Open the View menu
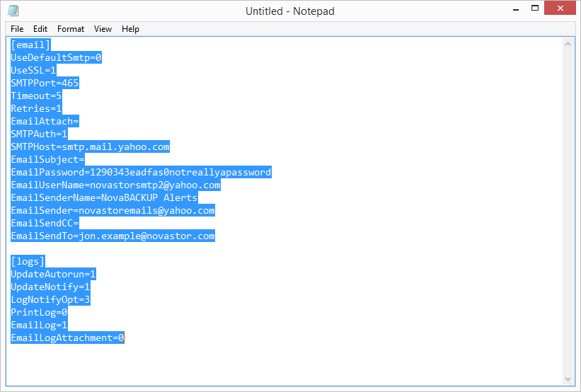This screenshot has height=392, width=581. pos(103,29)
